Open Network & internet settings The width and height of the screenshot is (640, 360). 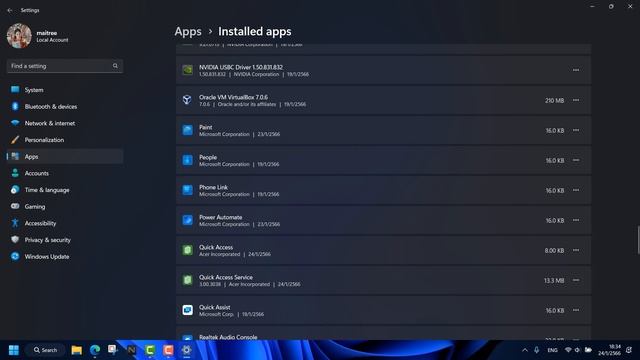pos(65,123)
